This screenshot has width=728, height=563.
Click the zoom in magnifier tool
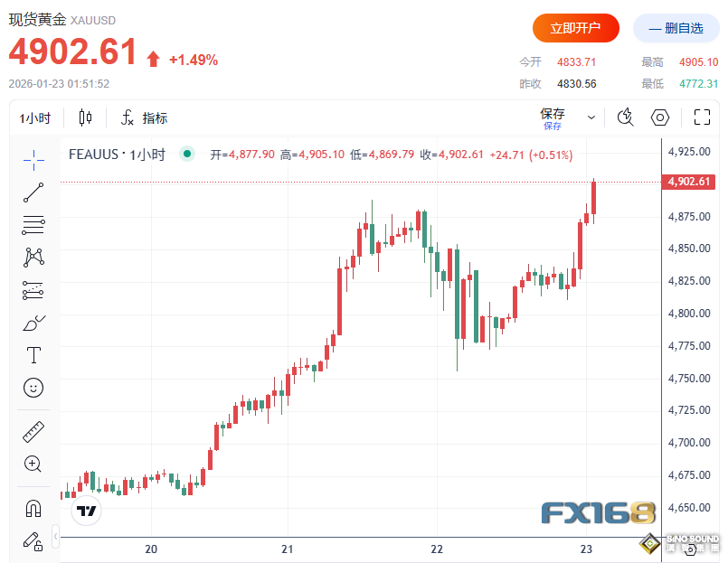(x=33, y=464)
